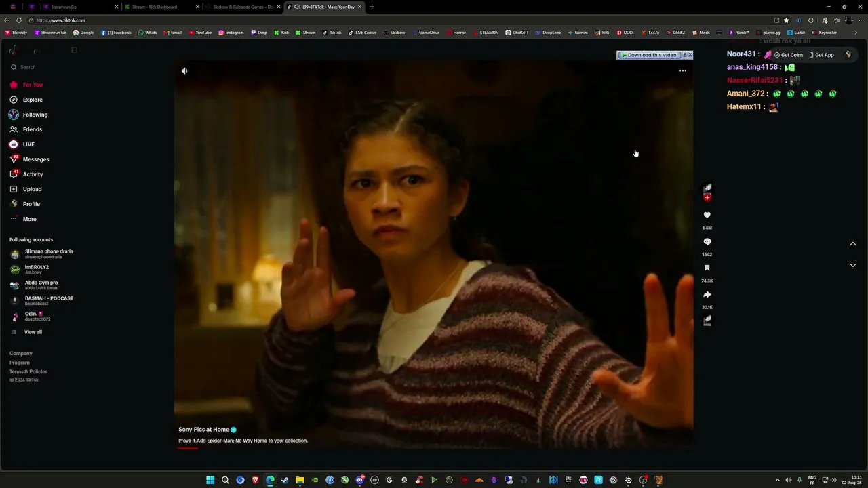Expand the More menu in sidebar
868x488 pixels.
pyautogui.click(x=24, y=219)
